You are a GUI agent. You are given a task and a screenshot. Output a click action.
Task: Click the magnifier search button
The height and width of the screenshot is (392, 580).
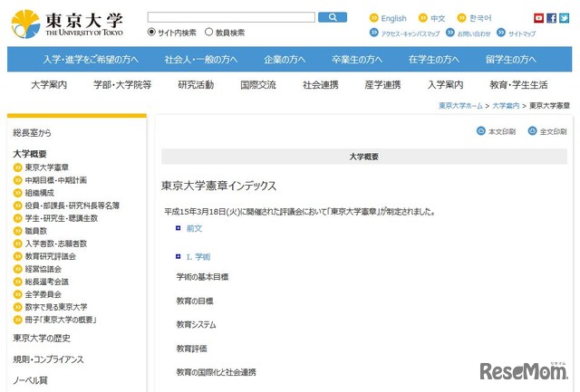333,17
